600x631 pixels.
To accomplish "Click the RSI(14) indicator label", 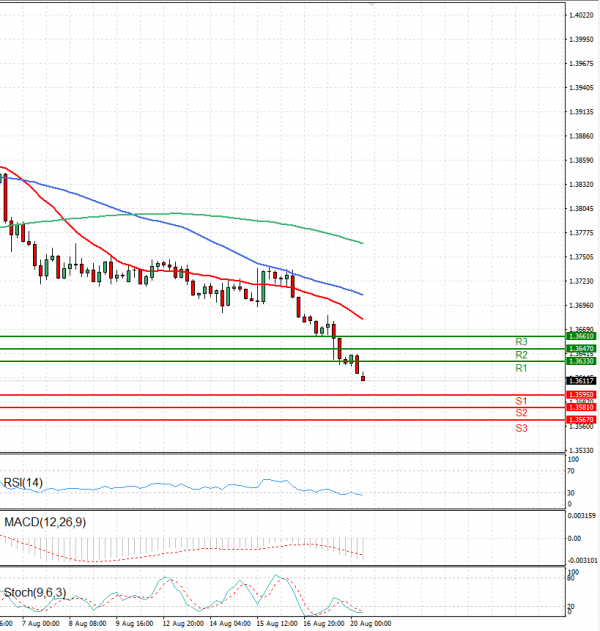I will point(23,483).
